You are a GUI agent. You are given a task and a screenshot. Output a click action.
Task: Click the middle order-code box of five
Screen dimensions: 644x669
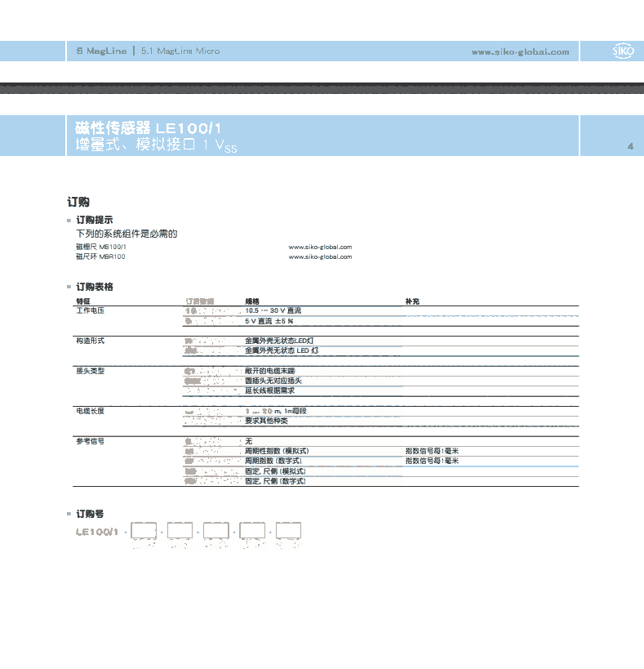[x=216, y=531]
